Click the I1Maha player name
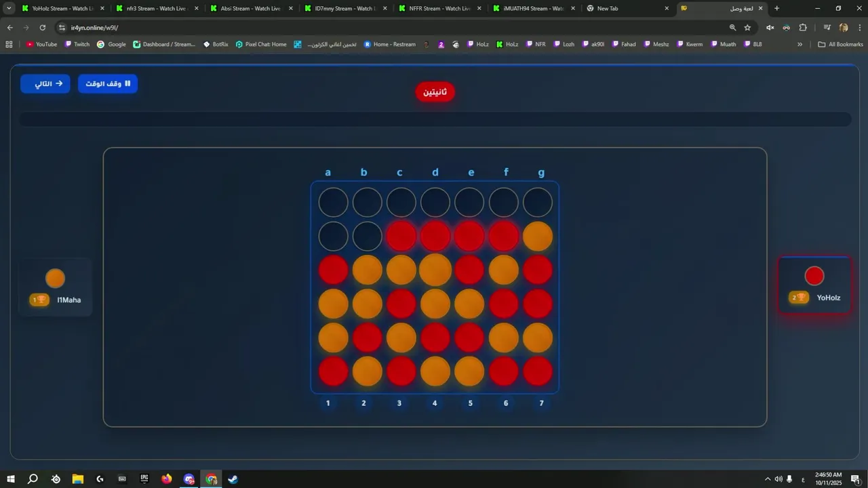Screen dimensions: 868x488 pos(69,300)
